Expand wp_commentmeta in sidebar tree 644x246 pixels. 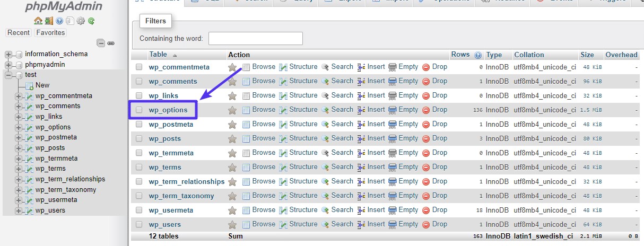tap(19, 96)
